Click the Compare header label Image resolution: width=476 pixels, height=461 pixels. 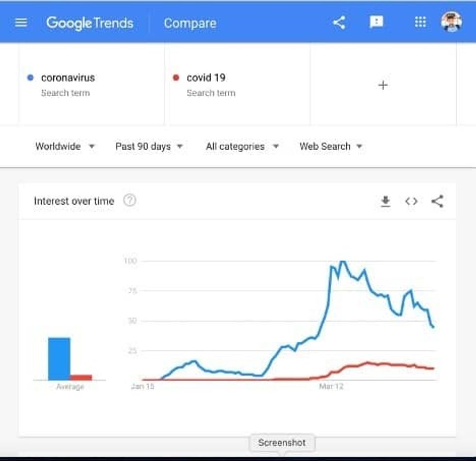coord(190,23)
